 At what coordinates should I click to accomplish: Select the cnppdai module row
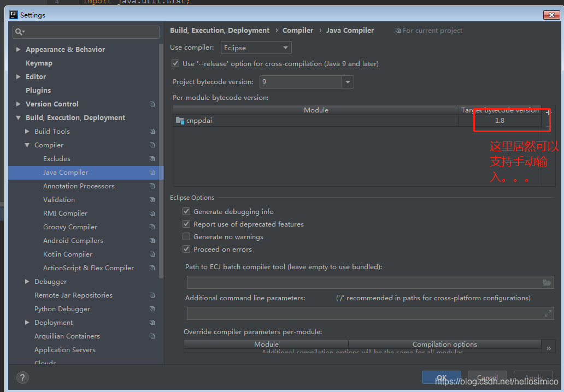357,120
